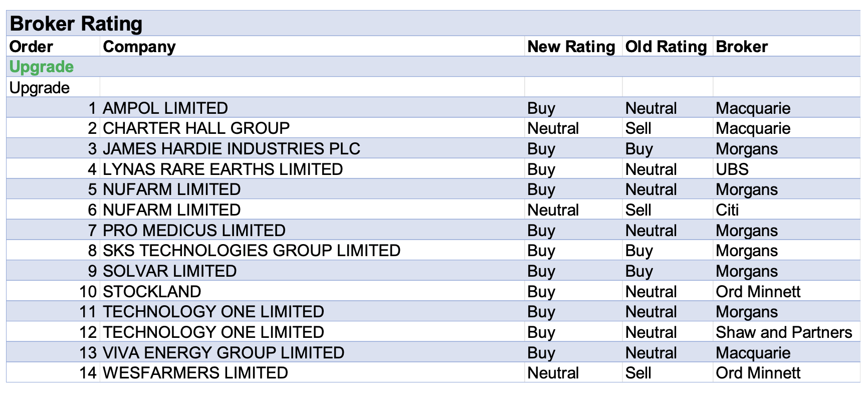Select the LYNAS RARE EARTHS LIMITED cell
The image size is (868, 394).
coord(223,169)
